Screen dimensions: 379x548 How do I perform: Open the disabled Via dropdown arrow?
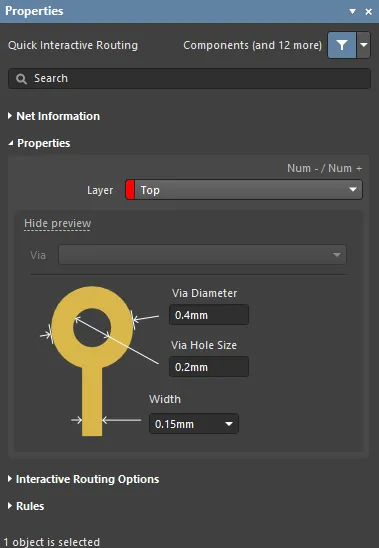click(x=337, y=255)
